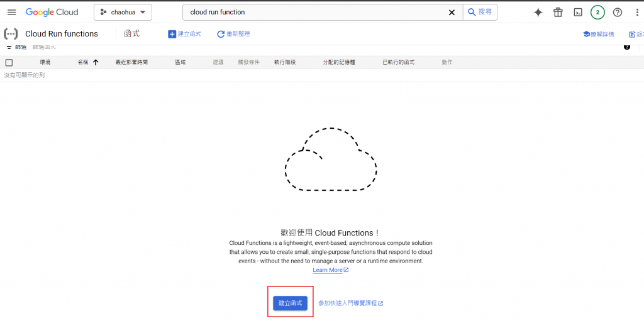
Task: Sort by the 分配的記憶體 column header
Action: [x=339, y=62]
